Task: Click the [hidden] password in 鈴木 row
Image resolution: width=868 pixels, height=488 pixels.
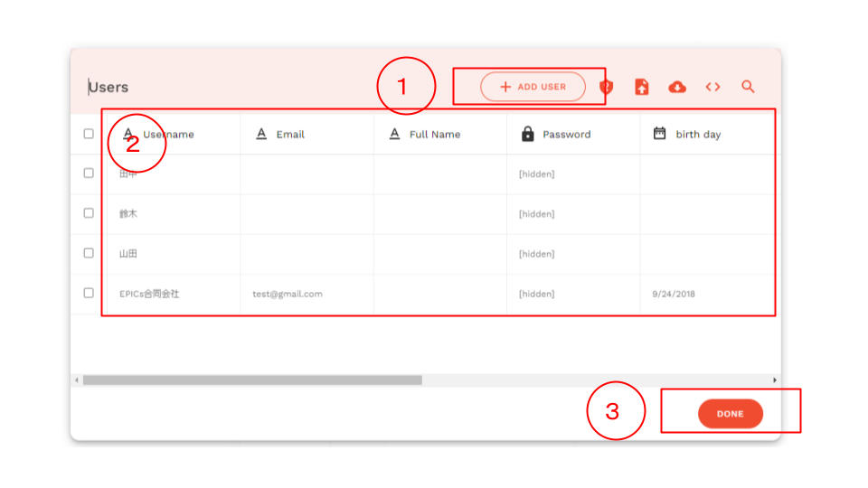Action: 536,214
